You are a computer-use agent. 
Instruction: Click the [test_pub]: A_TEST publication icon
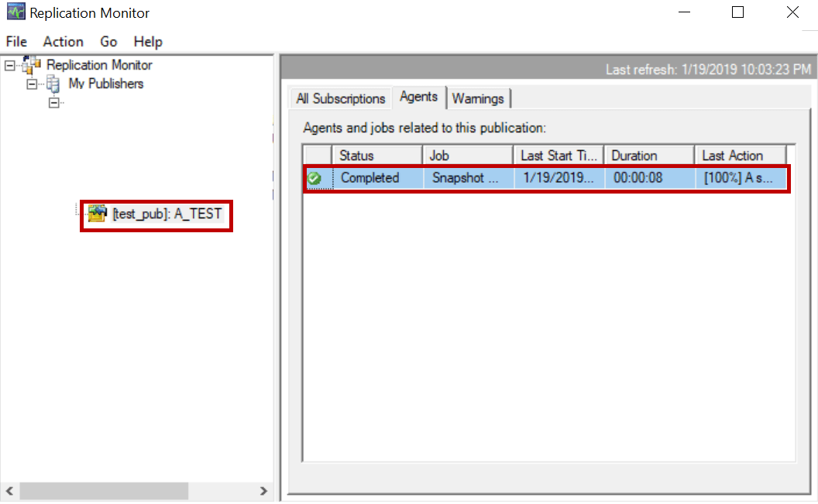point(96,213)
